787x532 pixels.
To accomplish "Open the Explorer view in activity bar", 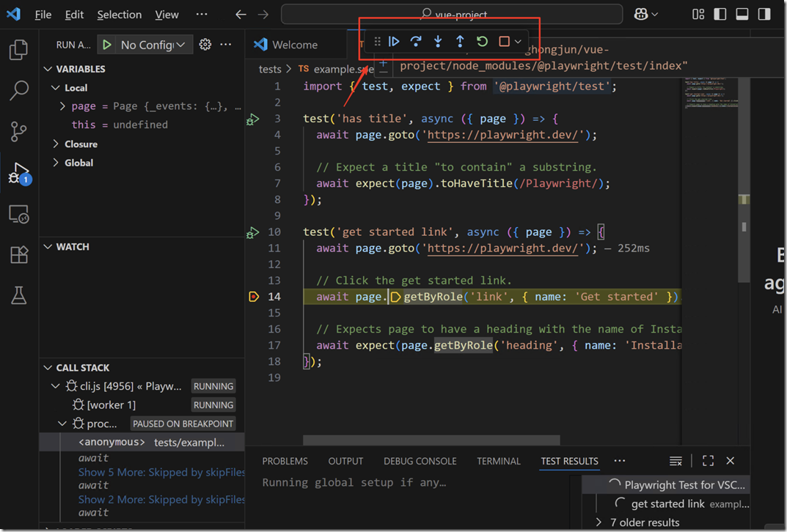I will click(18, 50).
